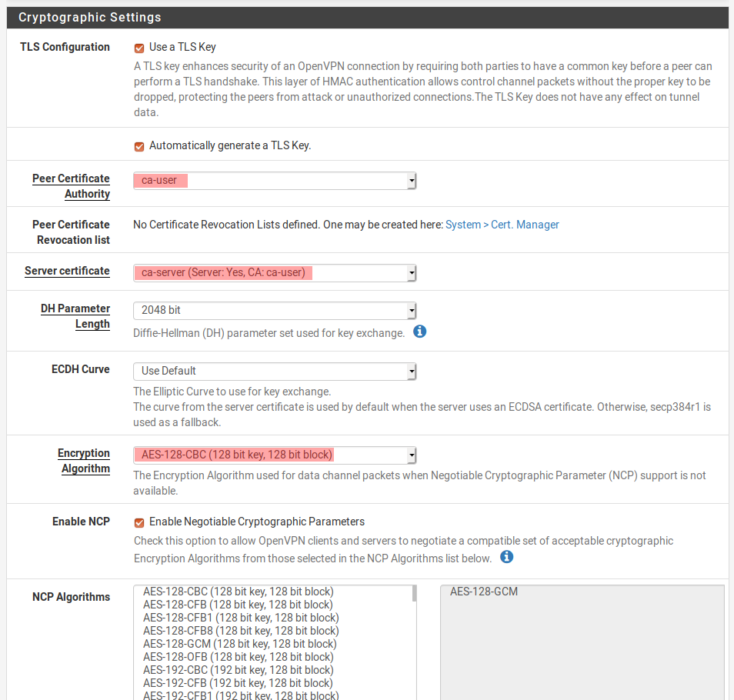Click ECDH Curve label

[81, 369]
